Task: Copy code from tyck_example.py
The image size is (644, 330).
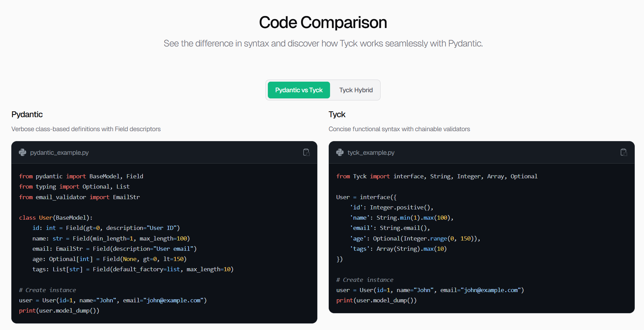Action: (624, 152)
